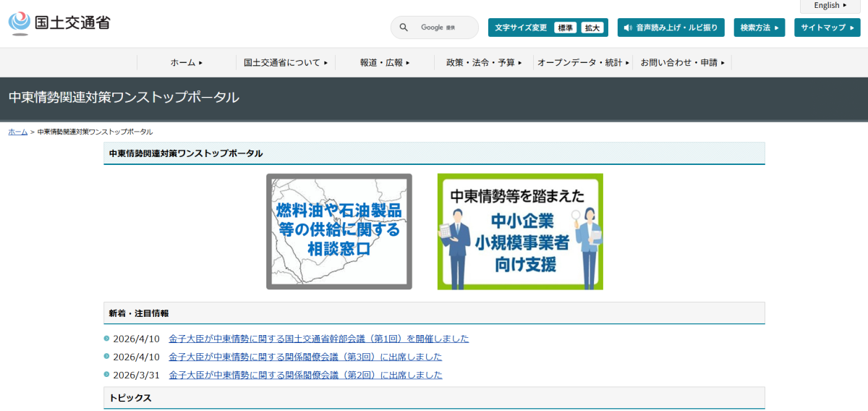The width and height of the screenshot is (868, 411).
Task: Open the 中小企業 小規模事業者向け支援 banner
Action: tap(520, 232)
